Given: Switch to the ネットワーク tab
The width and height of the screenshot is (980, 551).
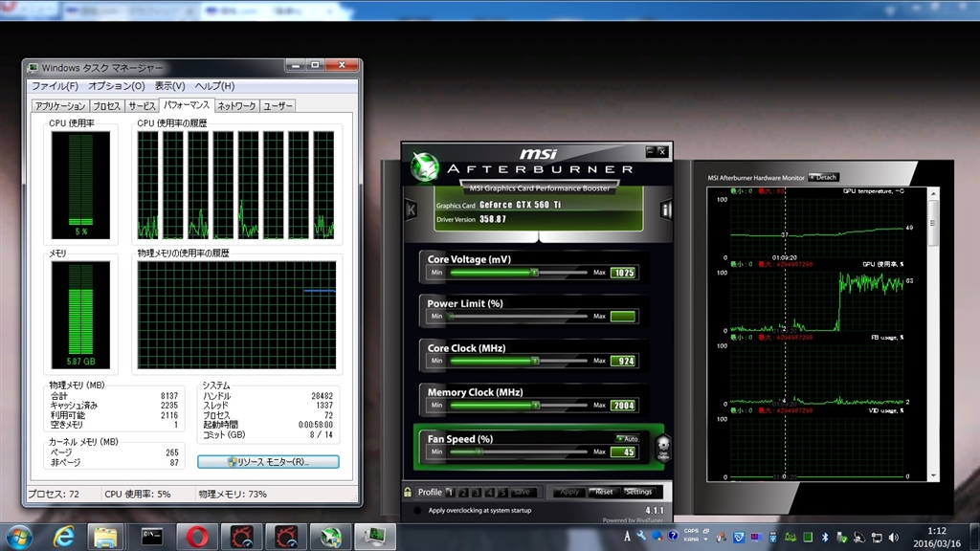Looking at the screenshot, I should tap(236, 106).
